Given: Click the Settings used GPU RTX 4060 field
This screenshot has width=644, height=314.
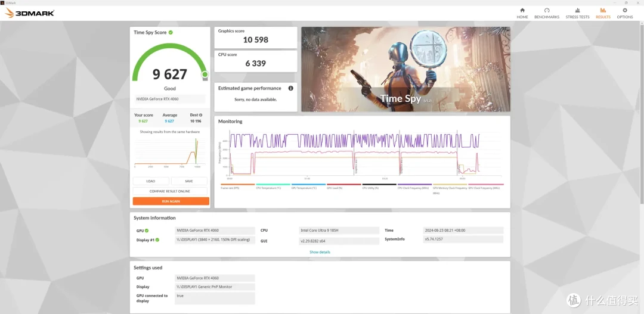Looking at the screenshot, I should (x=215, y=278).
